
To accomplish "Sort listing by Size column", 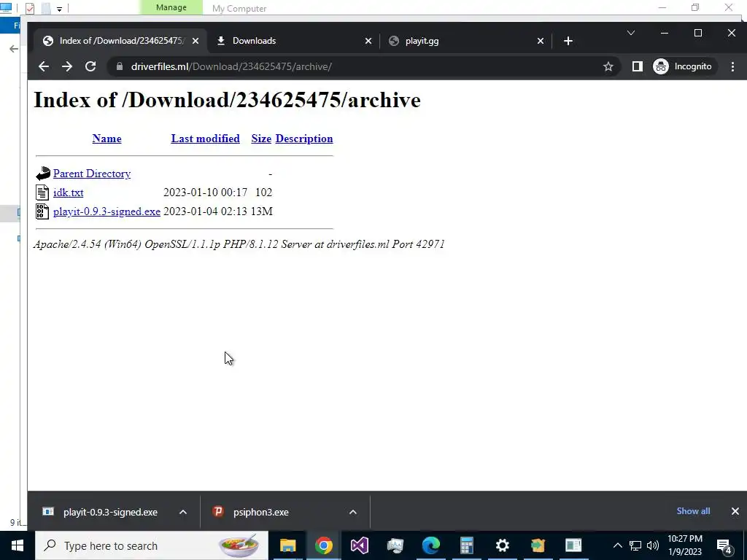I will tap(261, 139).
